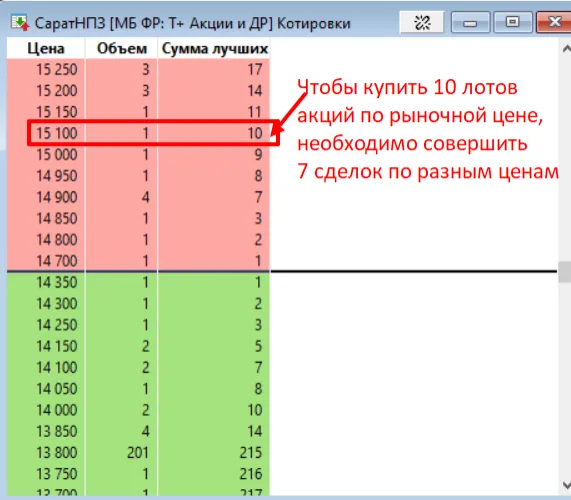Screen dimensions: 571x500
Task: Click the quotes window icon in the title bar
Action: click(20, 23)
